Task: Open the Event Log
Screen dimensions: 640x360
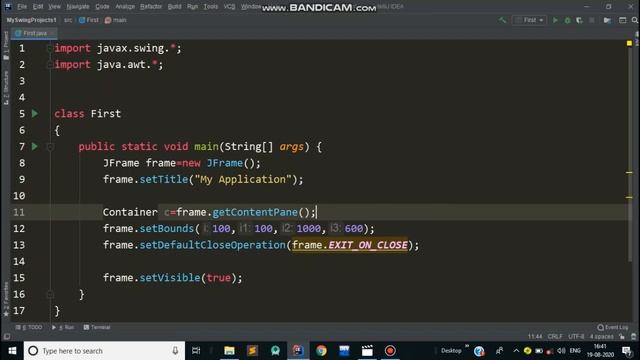Action: tap(613, 327)
